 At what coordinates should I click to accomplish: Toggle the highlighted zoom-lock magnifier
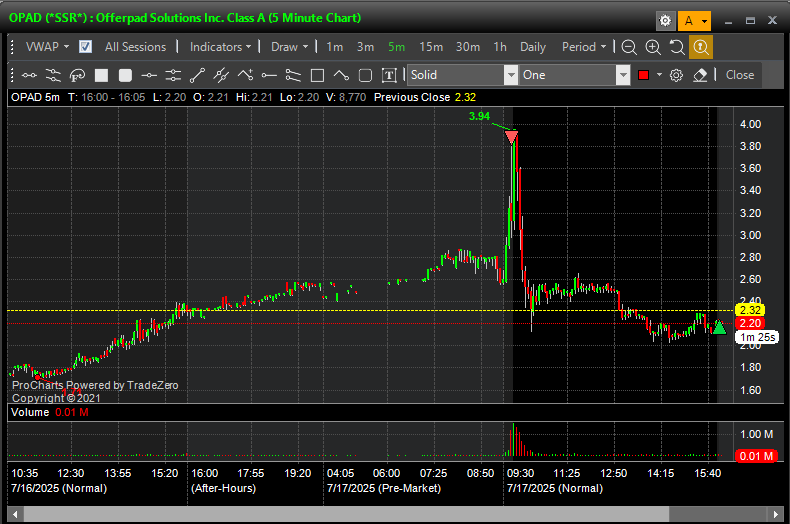pos(700,47)
